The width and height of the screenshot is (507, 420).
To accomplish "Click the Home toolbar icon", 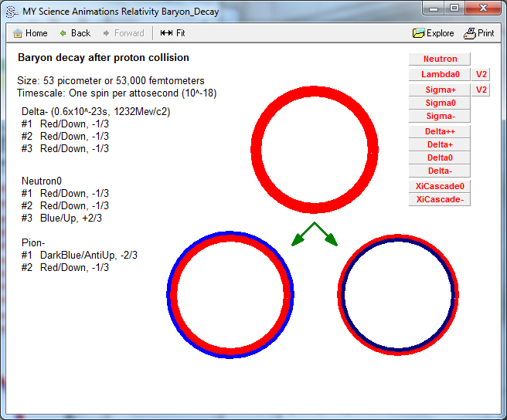I will pyautogui.click(x=18, y=33).
